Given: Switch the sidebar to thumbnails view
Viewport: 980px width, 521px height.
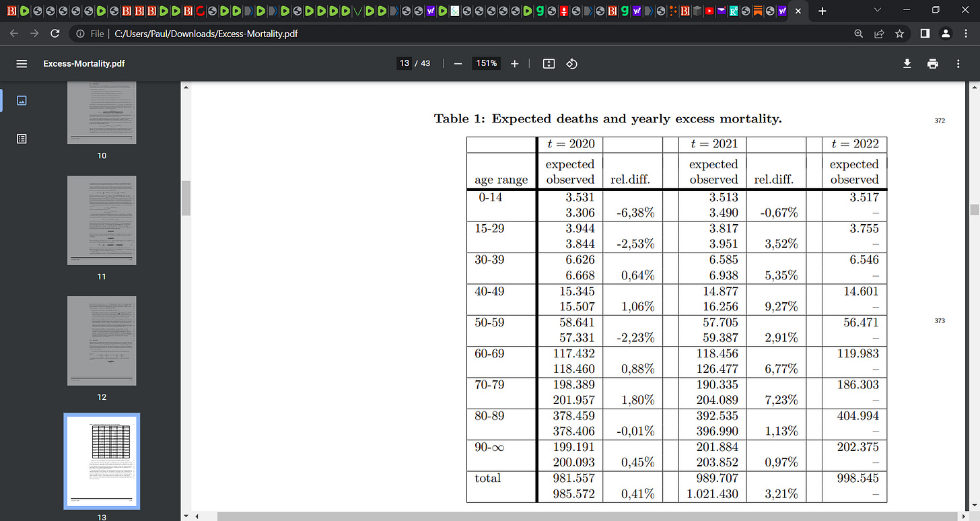Looking at the screenshot, I should [x=22, y=100].
